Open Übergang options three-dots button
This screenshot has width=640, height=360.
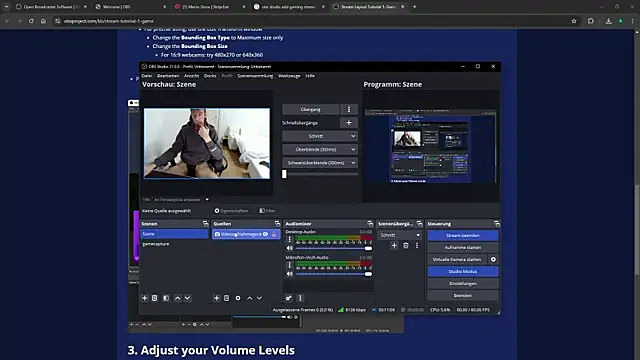tap(349, 109)
